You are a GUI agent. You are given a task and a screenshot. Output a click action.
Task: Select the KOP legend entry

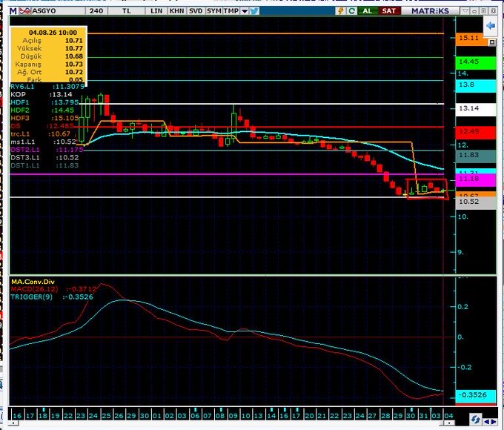coord(42,95)
